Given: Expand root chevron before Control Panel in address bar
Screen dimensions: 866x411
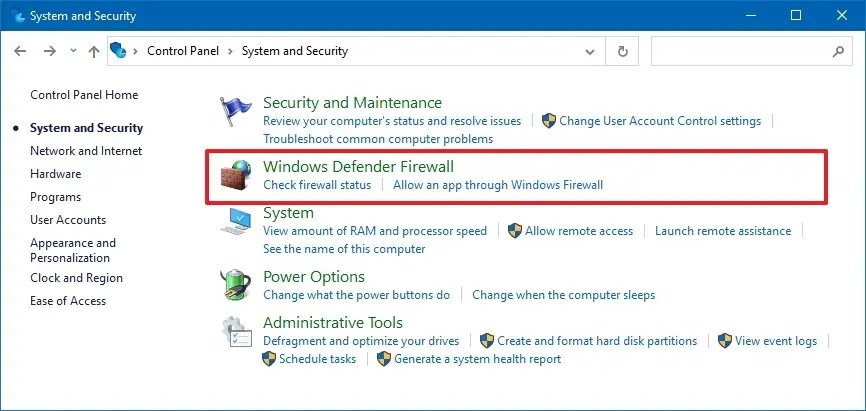Looking at the screenshot, I should (x=135, y=51).
